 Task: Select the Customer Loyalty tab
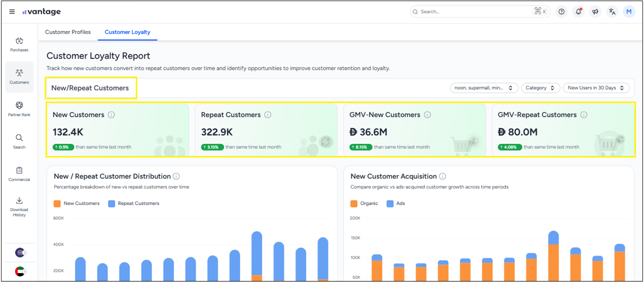127,32
